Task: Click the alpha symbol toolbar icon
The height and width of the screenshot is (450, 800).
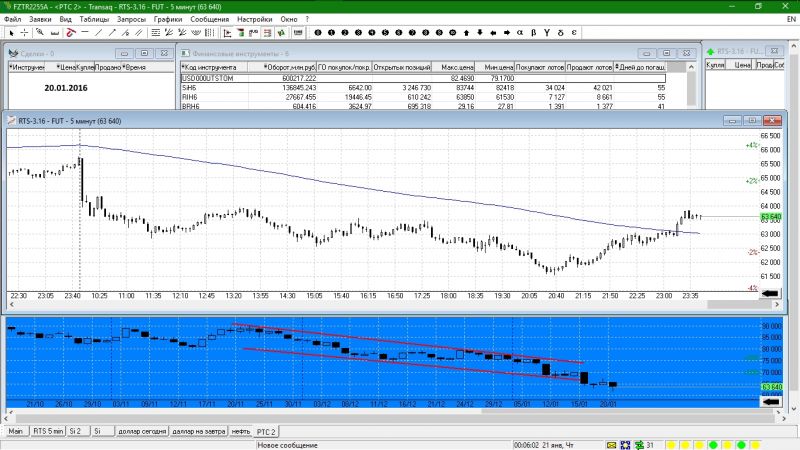Action: pos(520,33)
